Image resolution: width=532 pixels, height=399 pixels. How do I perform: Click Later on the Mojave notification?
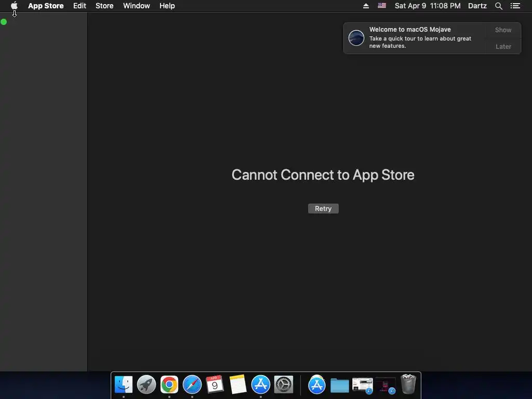click(503, 46)
